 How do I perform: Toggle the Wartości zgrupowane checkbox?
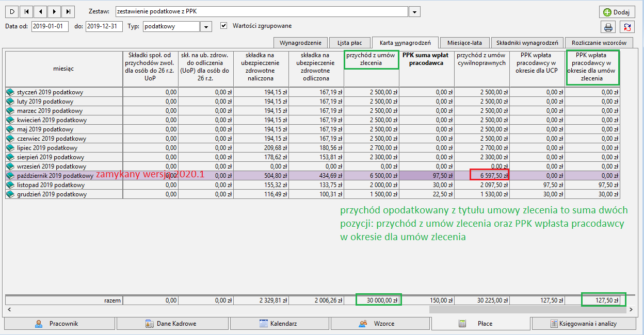[x=223, y=26]
